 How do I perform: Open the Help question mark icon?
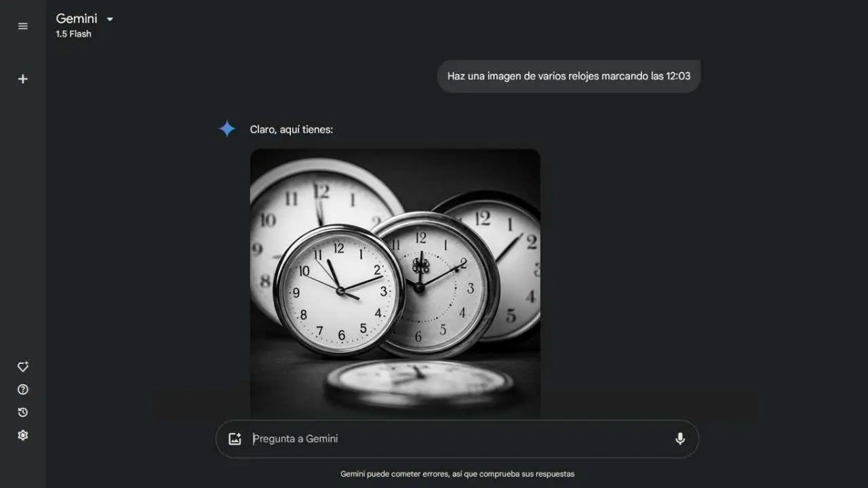pyautogui.click(x=23, y=390)
